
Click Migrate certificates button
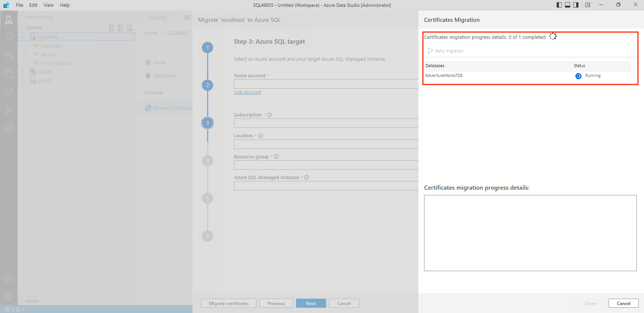click(x=229, y=304)
